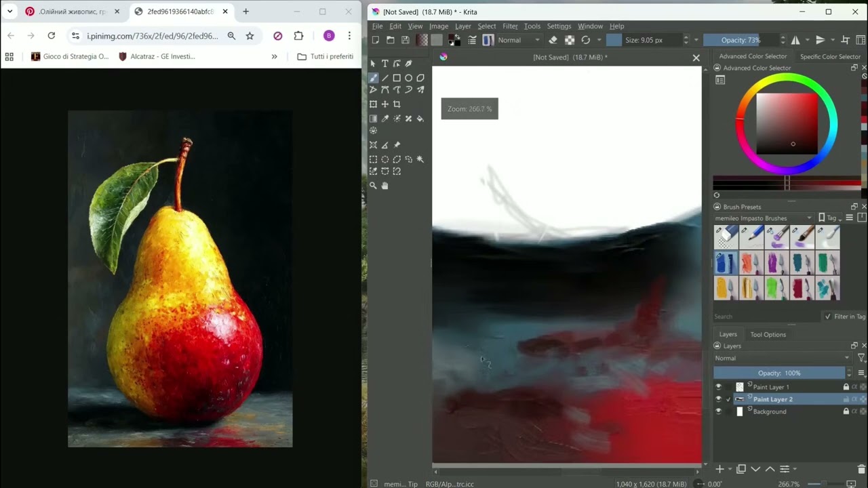The width and height of the screenshot is (868, 488).
Task: Click the Open document folder icon
Action: (391, 40)
